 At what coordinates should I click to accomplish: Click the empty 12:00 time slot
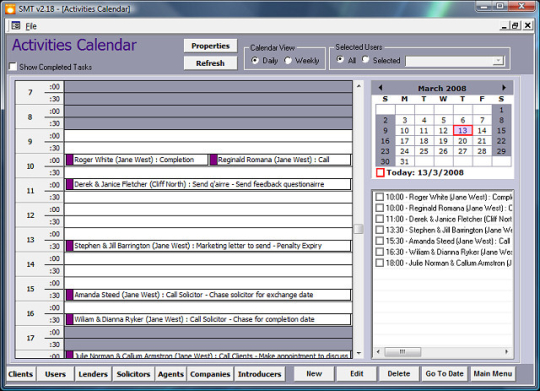[208, 209]
